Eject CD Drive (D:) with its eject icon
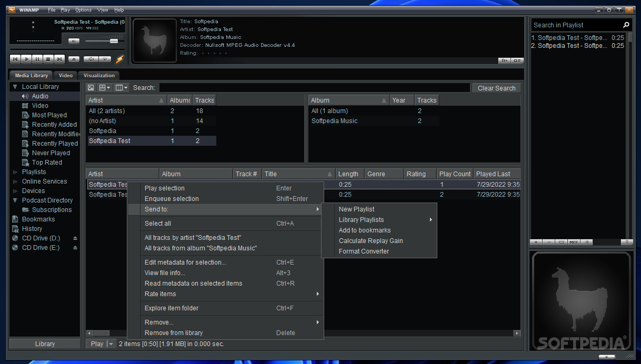 75,238
